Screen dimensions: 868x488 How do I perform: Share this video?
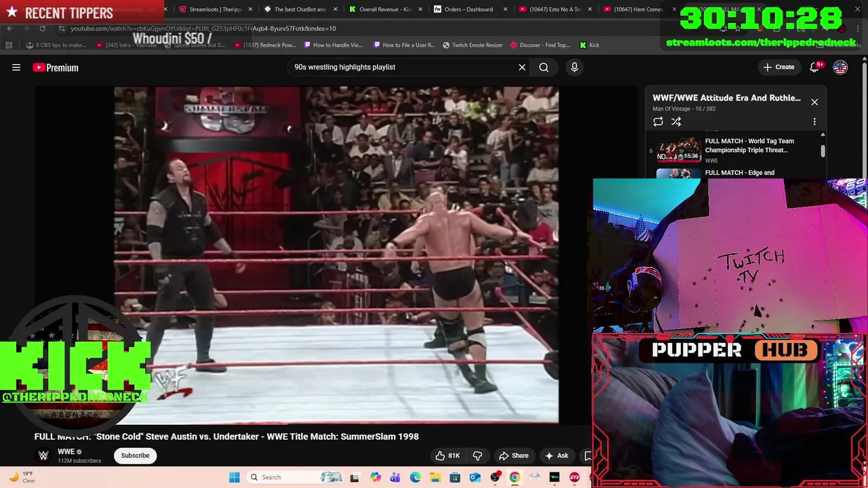tap(513, 455)
